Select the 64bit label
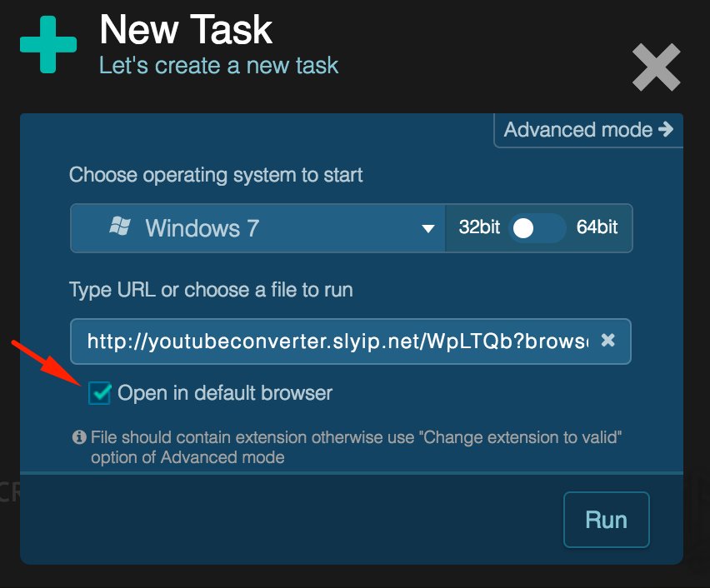This screenshot has height=588, width=710. (597, 227)
